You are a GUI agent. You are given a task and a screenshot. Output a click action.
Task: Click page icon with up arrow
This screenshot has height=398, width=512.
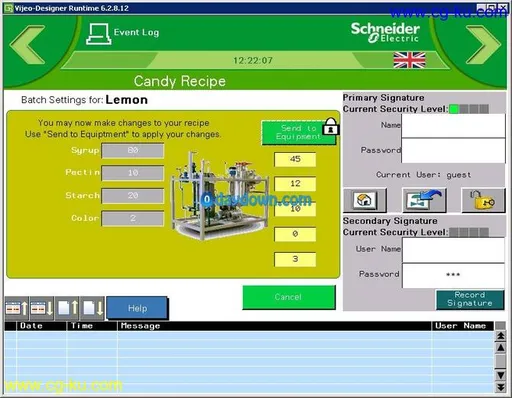(x=68, y=308)
